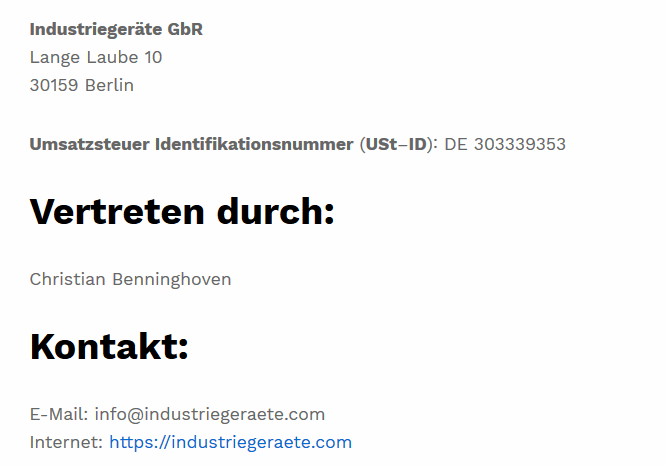666x465 pixels.
Task: Click the info@industriegeraete.com email address
Action: (210, 414)
